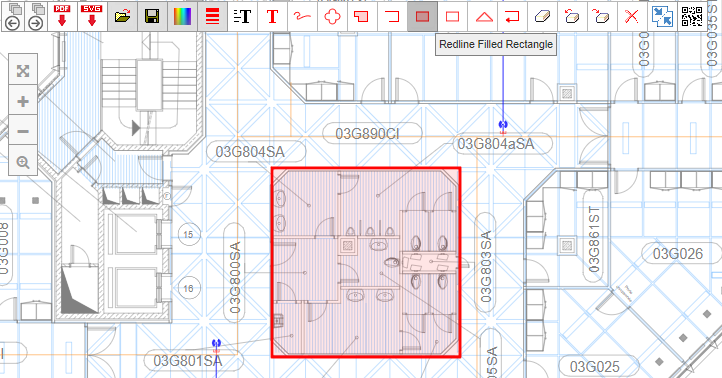The height and width of the screenshot is (378, 722).
Task: Select the eraser tool
Action: pyautogui.click(x=542, y=16)
